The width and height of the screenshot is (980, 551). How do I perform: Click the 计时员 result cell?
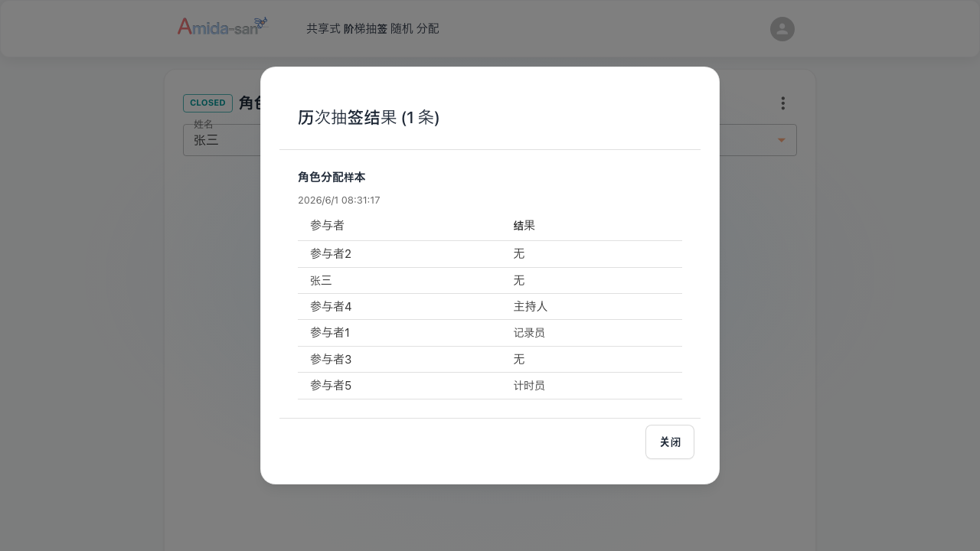529,386
